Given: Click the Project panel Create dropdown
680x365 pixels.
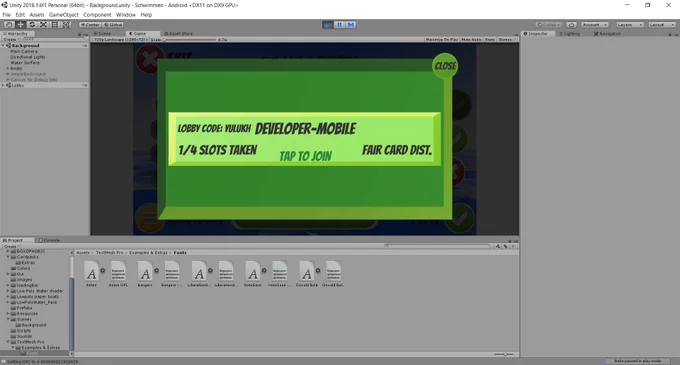Looking at the screenshot, I should [10, 246].
